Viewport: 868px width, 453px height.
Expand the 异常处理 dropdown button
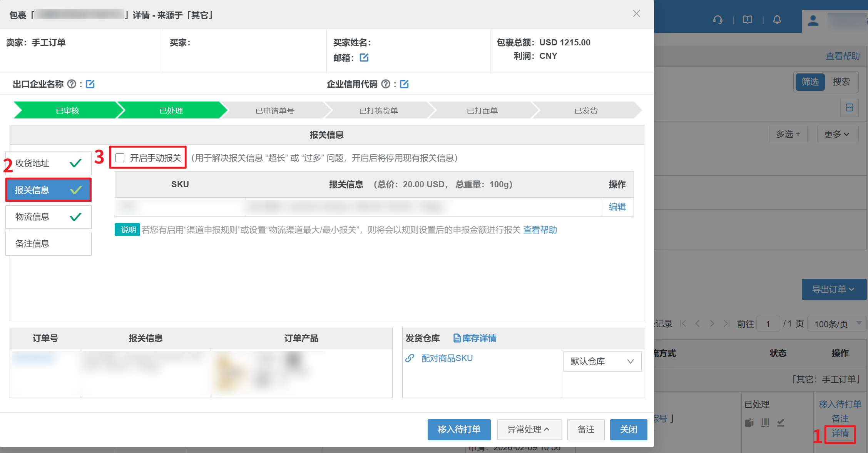tap(529, 429)
